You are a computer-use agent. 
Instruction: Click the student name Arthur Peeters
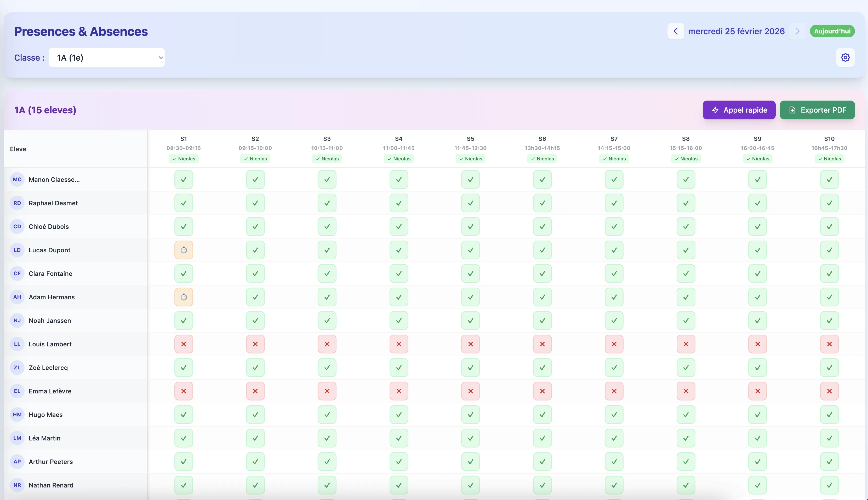50,462
